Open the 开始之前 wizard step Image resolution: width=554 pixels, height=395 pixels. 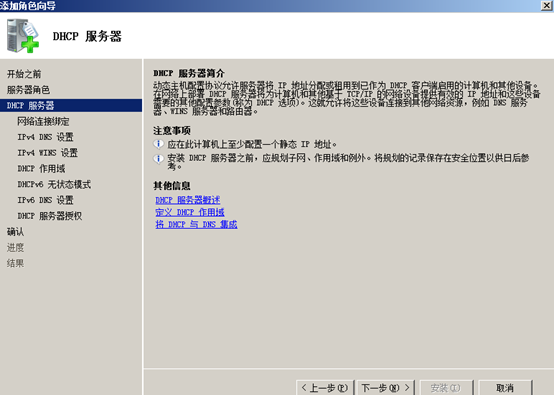coord(24,74)
